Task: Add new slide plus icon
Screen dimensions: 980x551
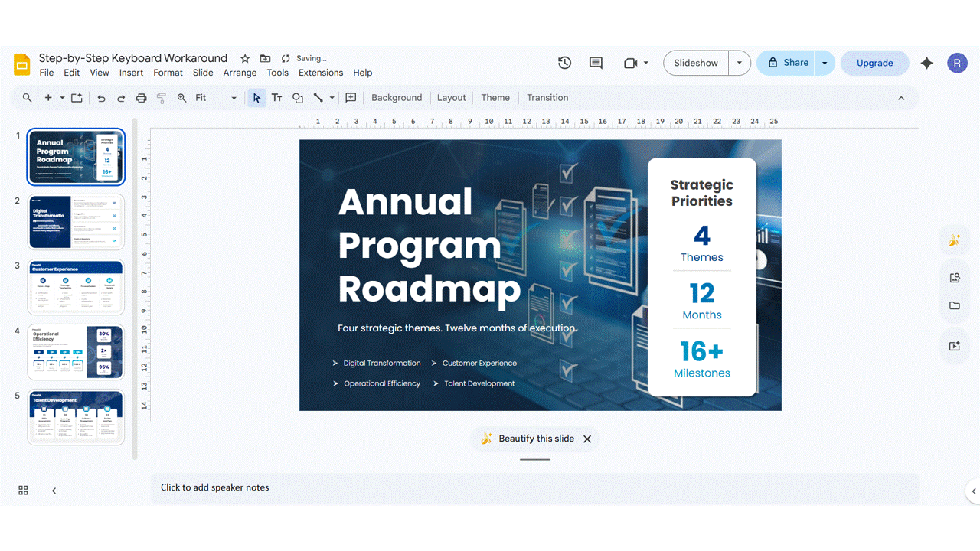Action: coord(48,98)
